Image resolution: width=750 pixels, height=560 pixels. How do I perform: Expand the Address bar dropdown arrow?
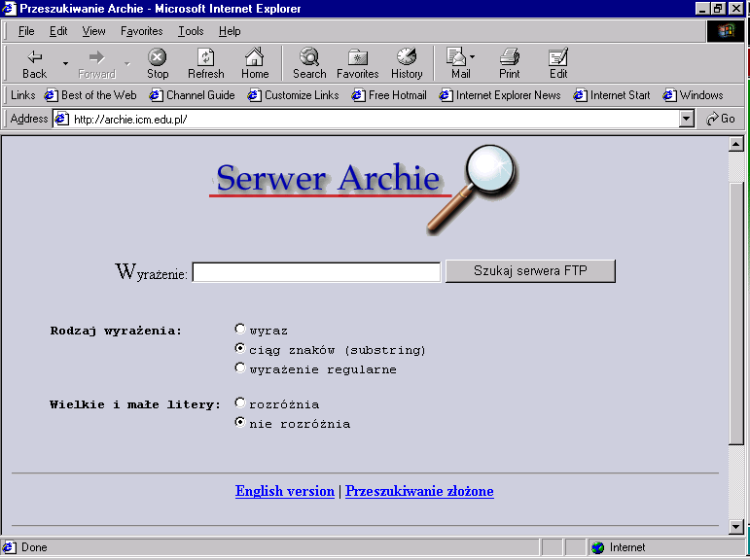point(687,119)
